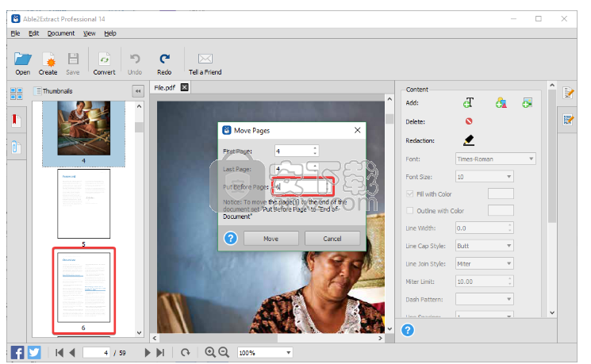
Task: Share via the Twitter icon
Action: tap(34, 353)
